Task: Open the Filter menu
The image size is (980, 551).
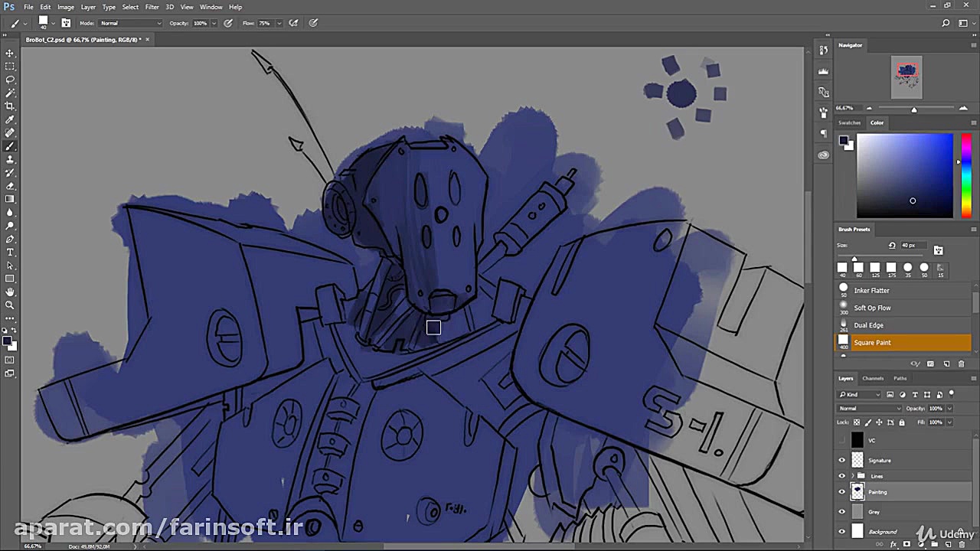Action: 152,7
